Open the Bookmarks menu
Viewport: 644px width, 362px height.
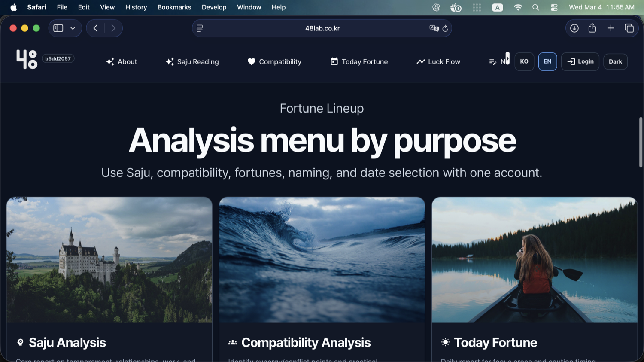tap(174, 7)
